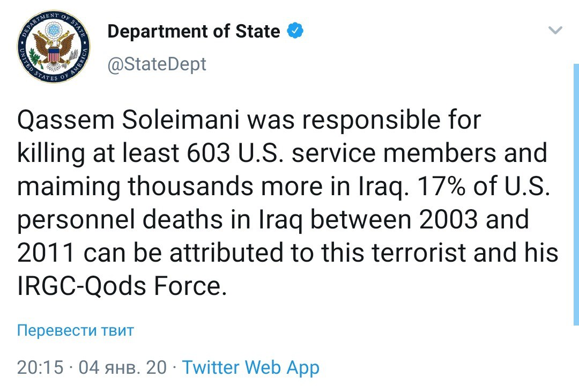Click the 20:15 tweet timestamp
The width and height of the screenshot is (579, 392).
point(40,368)
